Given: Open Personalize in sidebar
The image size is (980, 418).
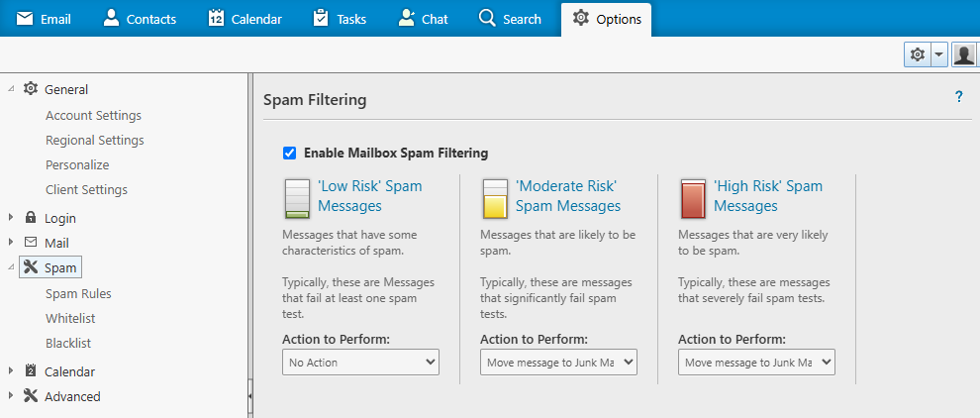Looking at the screenshot, I should coord(77,165).
